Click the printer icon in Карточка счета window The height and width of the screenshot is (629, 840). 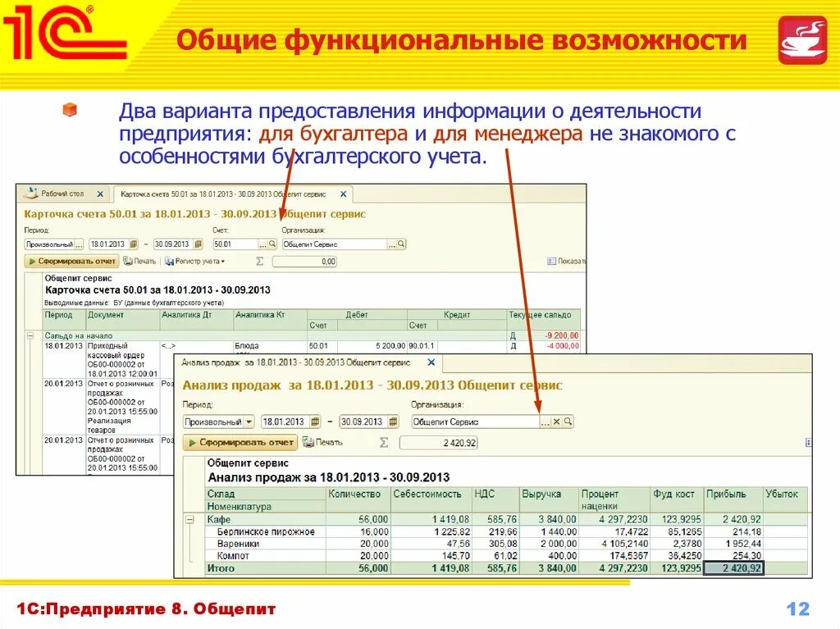coord(129,260)
